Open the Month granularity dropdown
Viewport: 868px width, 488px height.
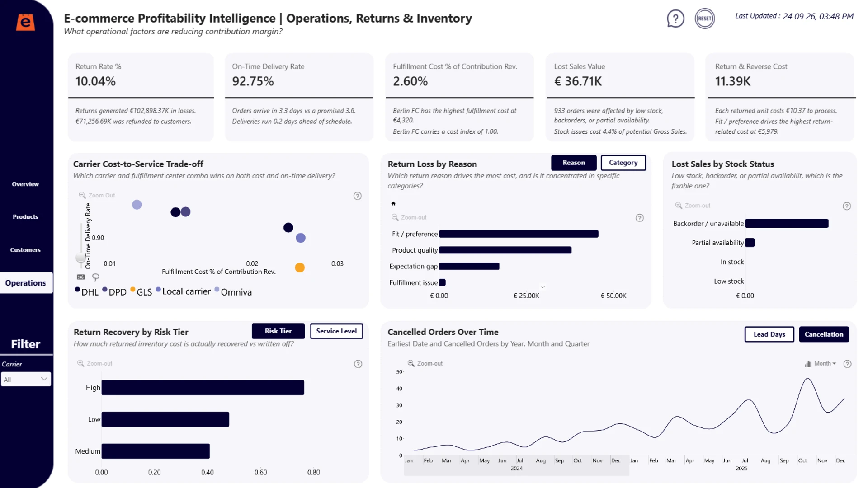pos(821,363)
